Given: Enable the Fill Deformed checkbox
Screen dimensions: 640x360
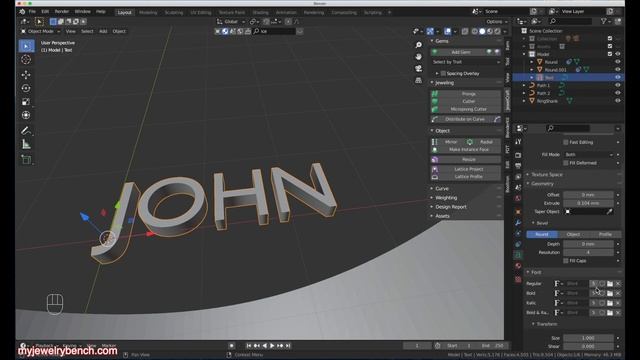Looking at the screenshot, I should (x=566, y=163).
